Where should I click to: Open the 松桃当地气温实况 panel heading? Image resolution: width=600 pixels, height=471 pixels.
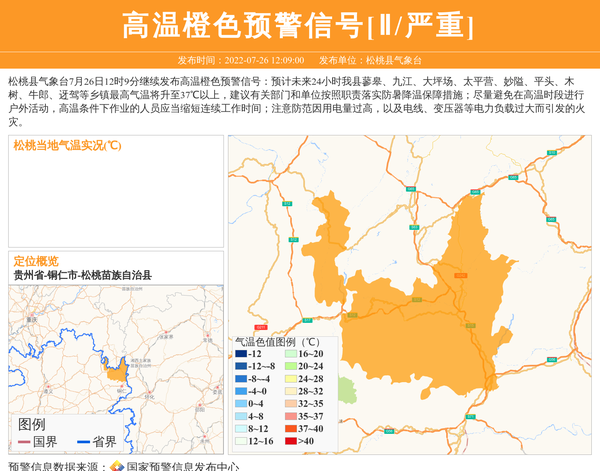click(x=67, y=146)
